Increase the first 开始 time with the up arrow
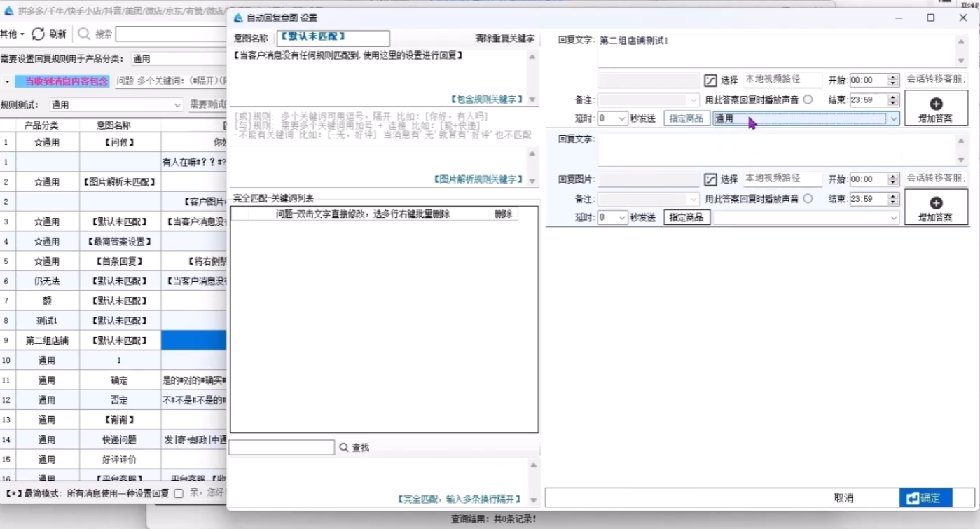980x529 pixels. (892, 77)
